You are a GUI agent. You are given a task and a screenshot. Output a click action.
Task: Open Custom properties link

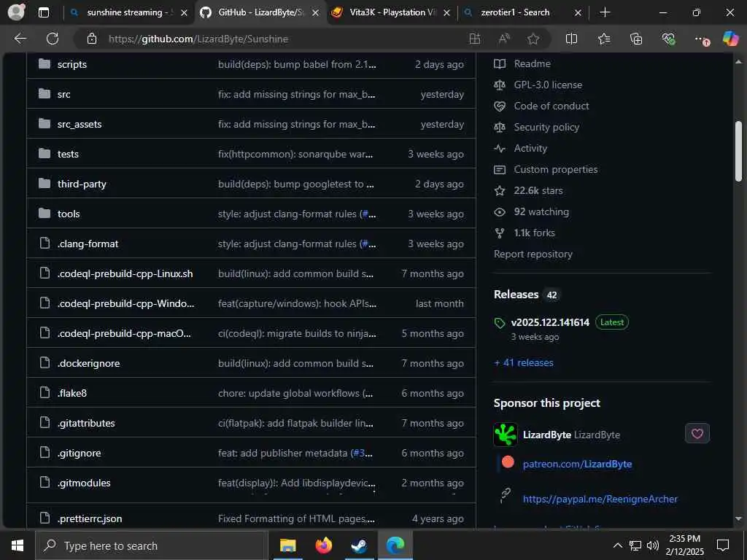555,169
